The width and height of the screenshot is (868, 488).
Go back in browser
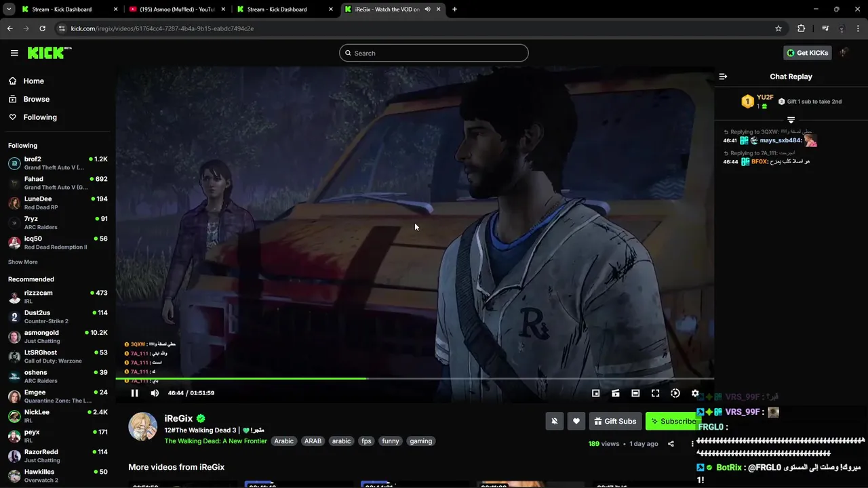pyautogui.click(x=9, y=28)
